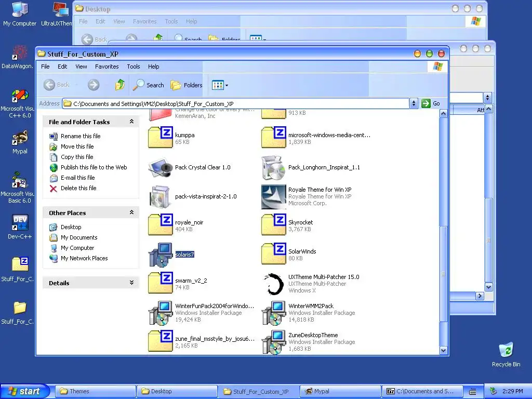Collapse the Other Places panel

click(131, 212)
